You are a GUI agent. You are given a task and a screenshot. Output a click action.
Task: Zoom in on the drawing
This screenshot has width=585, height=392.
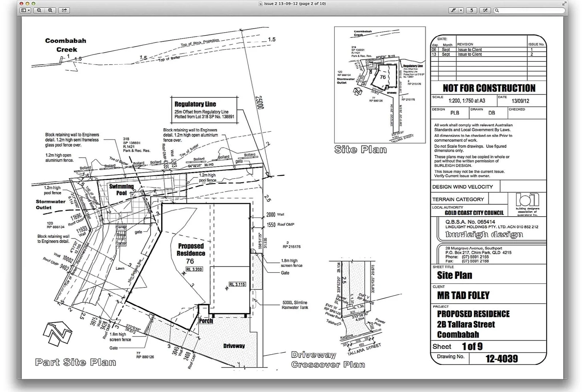(x=50, y=11)
